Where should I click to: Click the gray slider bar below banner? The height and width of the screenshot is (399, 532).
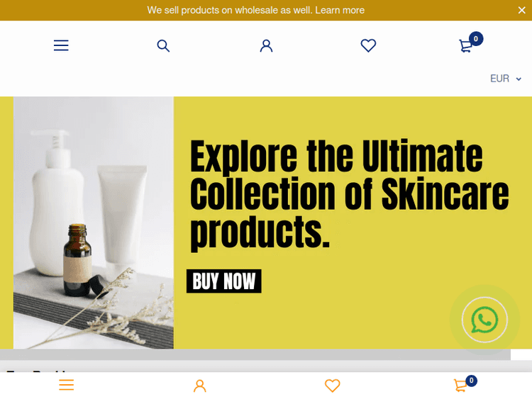[255, 354]
